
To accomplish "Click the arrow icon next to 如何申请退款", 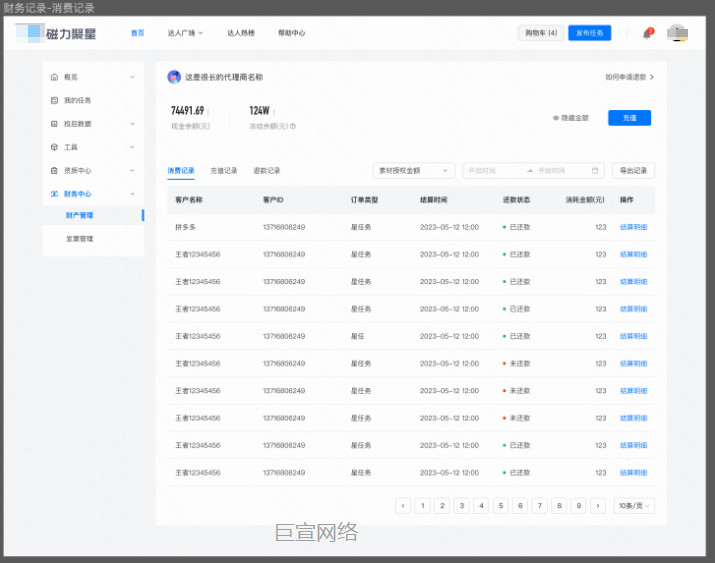I will pos(652,77).
